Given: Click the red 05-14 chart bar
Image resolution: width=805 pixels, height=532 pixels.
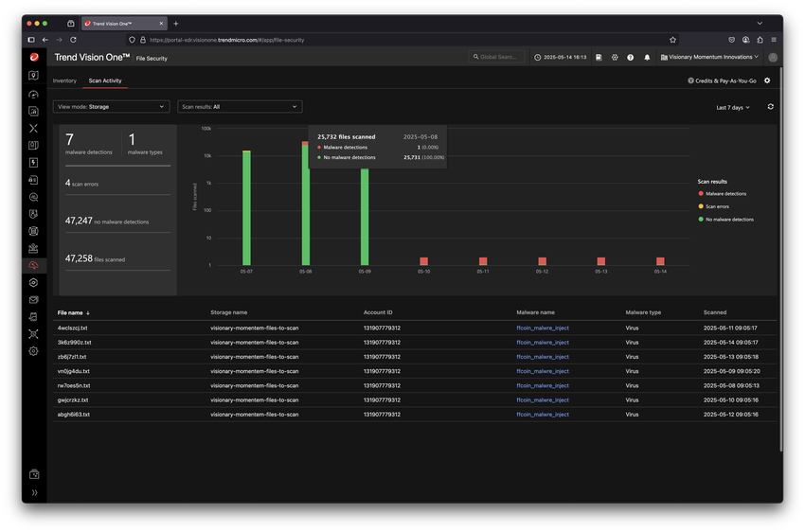Looking at the screenshot, I should click(x=660, y=261).
